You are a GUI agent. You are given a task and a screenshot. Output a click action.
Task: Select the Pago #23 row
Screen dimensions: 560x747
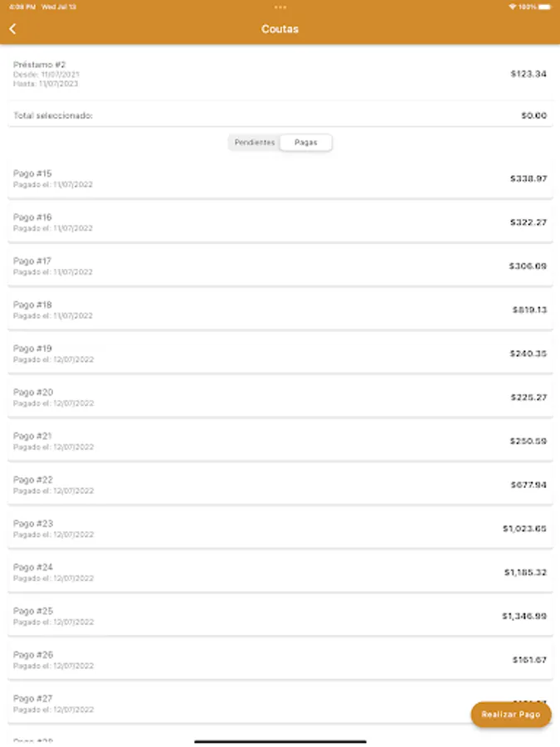click(x=280, y=529)
